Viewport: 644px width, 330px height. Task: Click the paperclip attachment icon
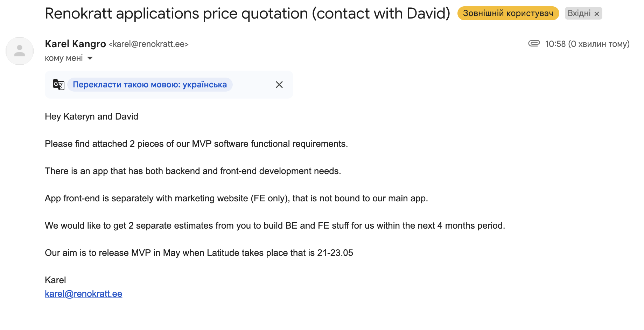click(534, 43)
